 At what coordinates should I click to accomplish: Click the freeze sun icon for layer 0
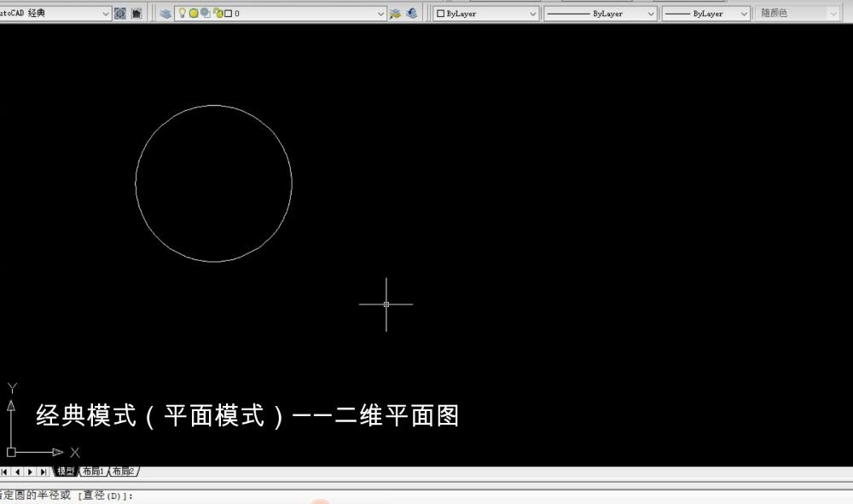194,13
